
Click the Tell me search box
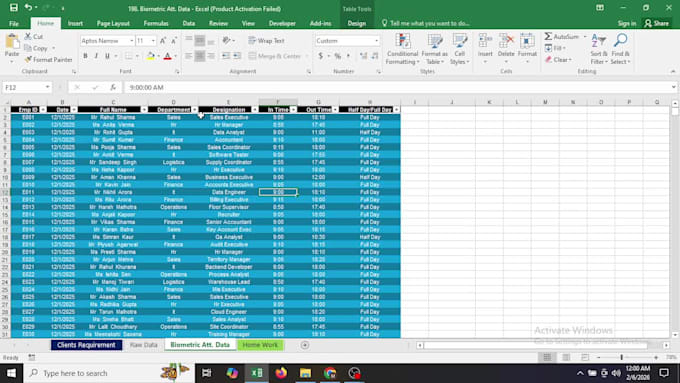425,23
